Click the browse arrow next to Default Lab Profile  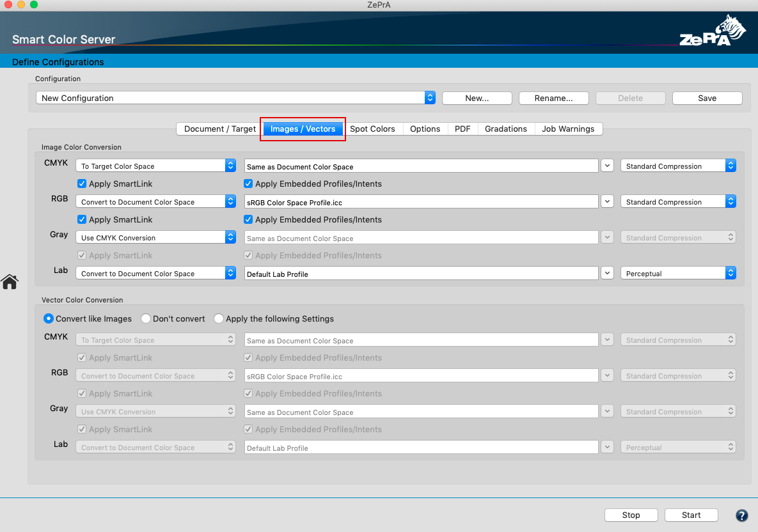point(606,273)
